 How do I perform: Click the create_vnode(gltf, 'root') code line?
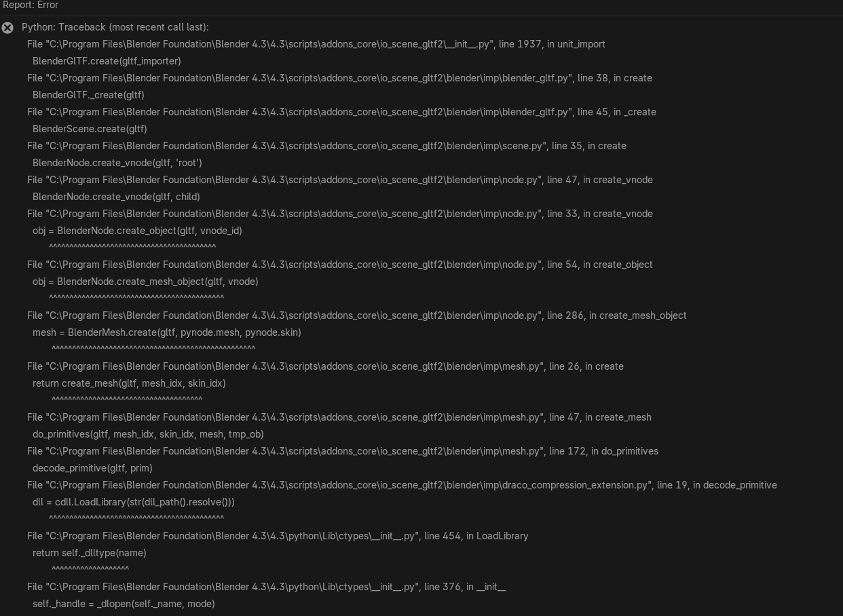[x=117, y=163]
